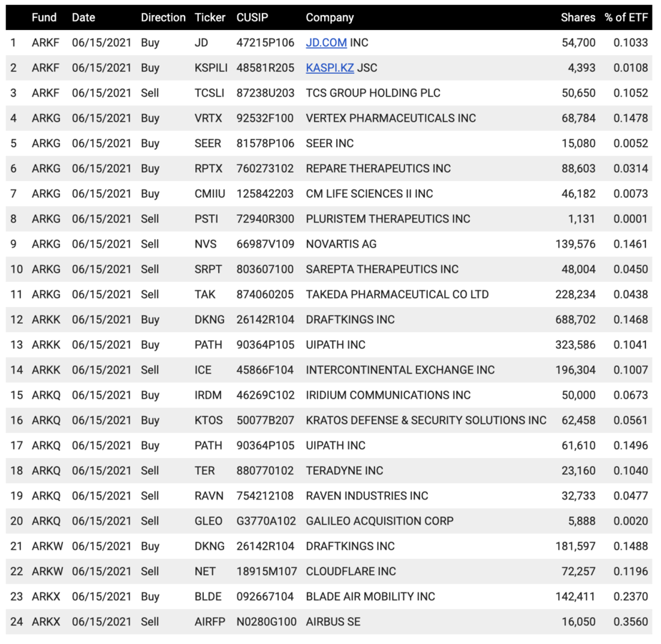Click the CMIIU ticker cell
The width and height of the screenshot is (661, 644).
pos(210,194)
